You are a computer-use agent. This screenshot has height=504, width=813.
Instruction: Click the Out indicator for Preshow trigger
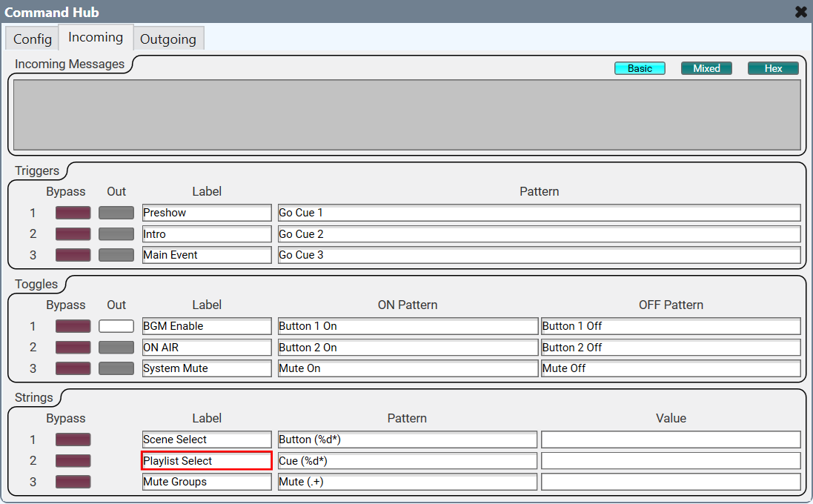pos(116,213)
